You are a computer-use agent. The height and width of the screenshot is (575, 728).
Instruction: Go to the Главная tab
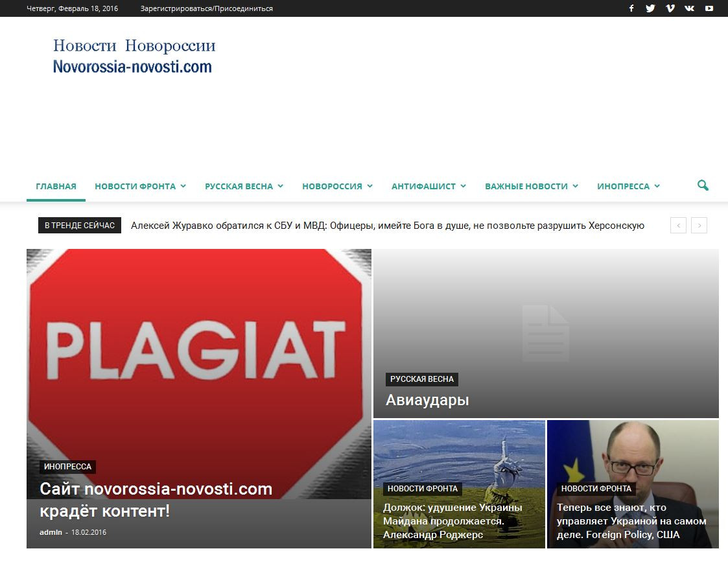click(x=56, y=186)
